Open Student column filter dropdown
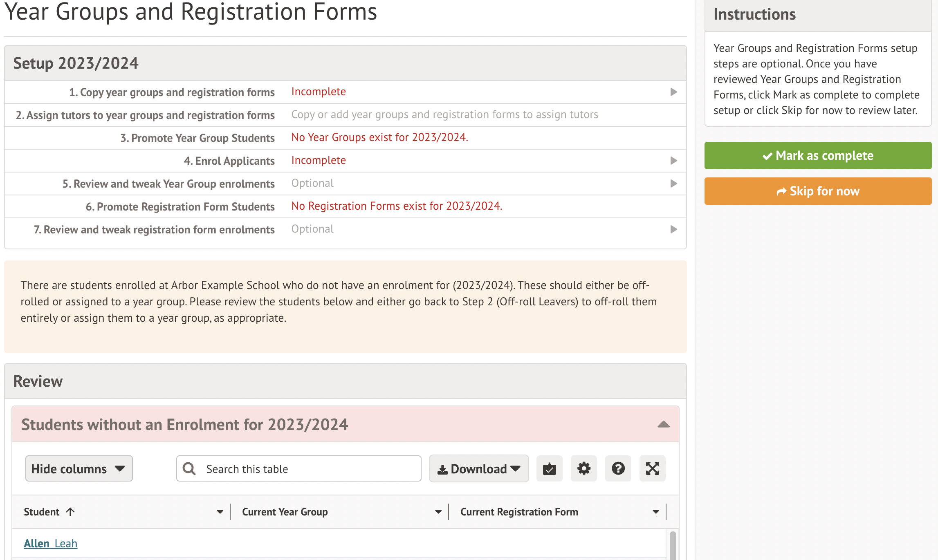 (220, 512)
